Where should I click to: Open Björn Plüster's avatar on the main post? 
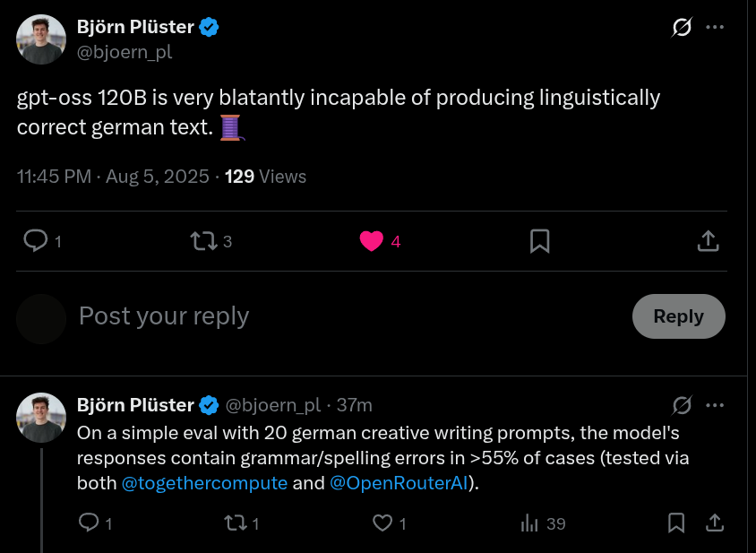coord(41,39)
